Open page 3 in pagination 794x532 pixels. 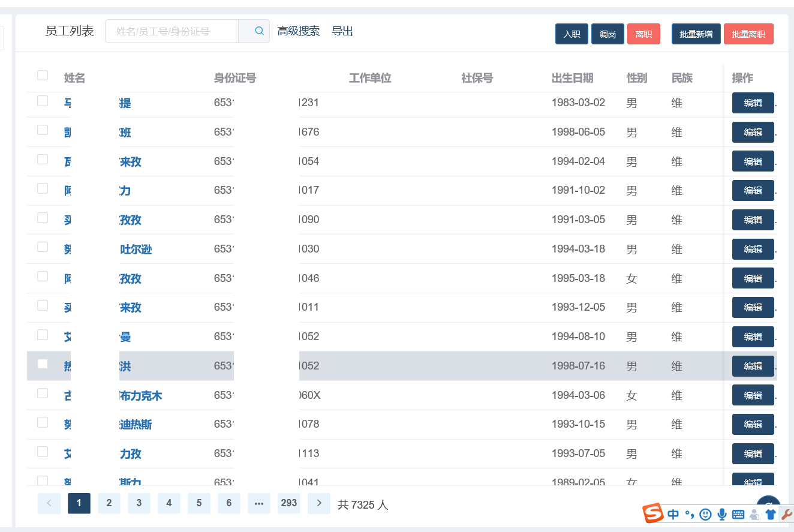point(139,503)
